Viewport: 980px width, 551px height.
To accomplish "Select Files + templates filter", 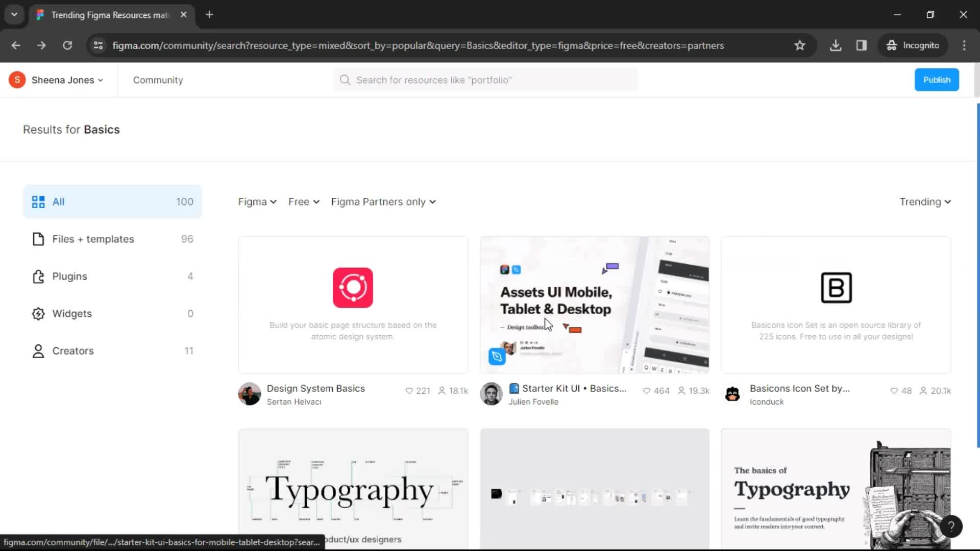I will point(112,239).
